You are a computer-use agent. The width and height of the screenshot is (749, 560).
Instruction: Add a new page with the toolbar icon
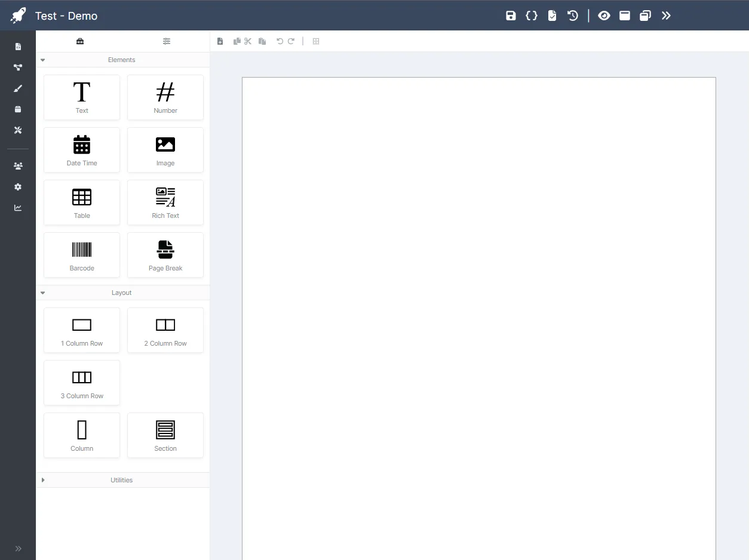pos(220,41)
